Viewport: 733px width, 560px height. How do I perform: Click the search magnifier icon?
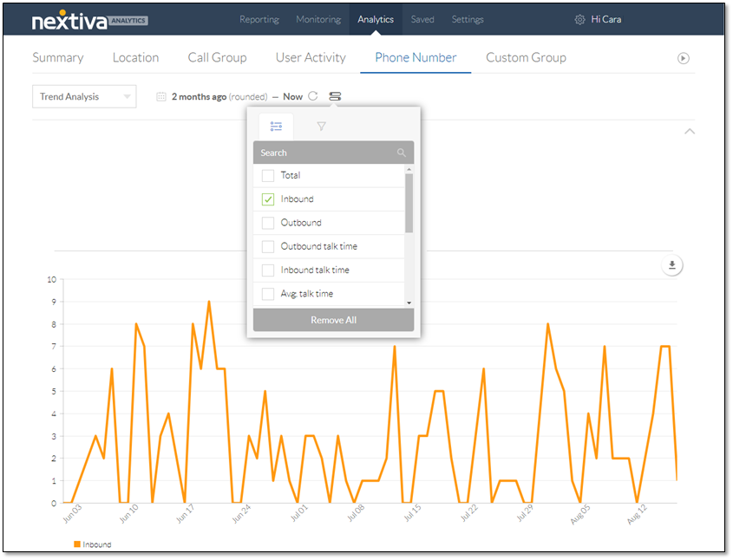[401, 153]
